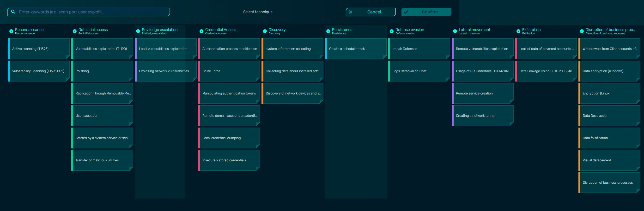The height and width of the screenshot is (211, 644).
Task: Open the Defense evasion info icon
Action: pos(391,31)
